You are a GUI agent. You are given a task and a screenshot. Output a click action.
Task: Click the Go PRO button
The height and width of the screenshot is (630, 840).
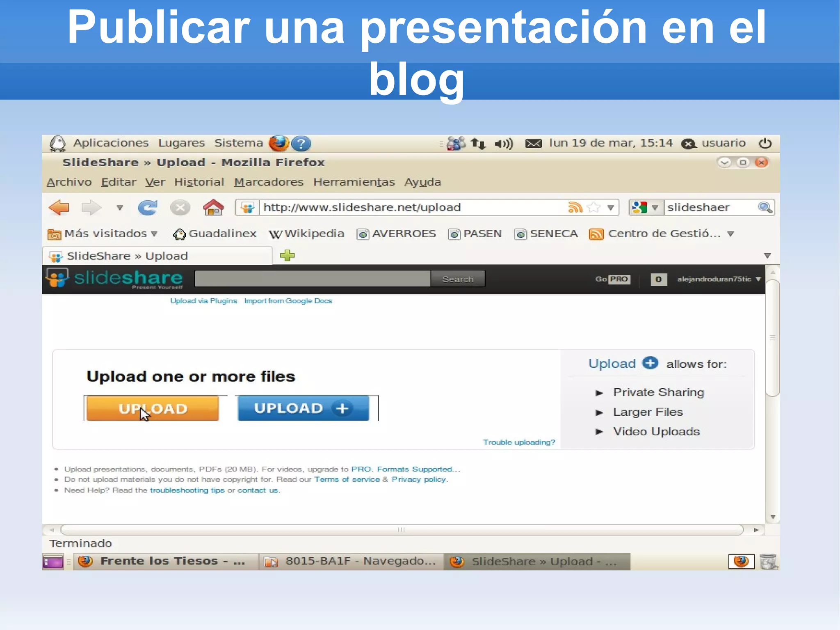pyautogui.click(x=612, y=279)
